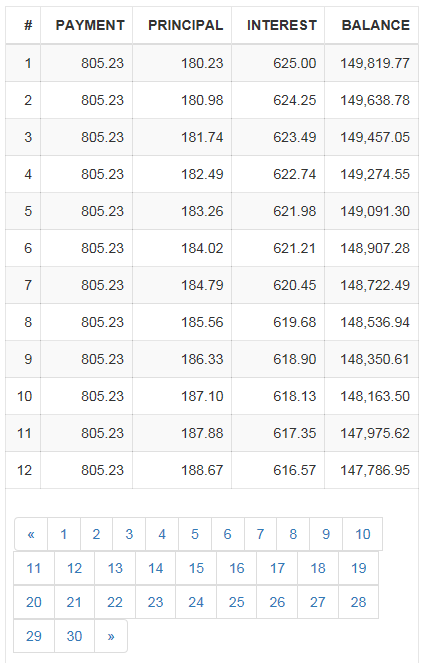Jump to page 28
Viewport: 425px width, 663px height.
click(x=359, y=602)
